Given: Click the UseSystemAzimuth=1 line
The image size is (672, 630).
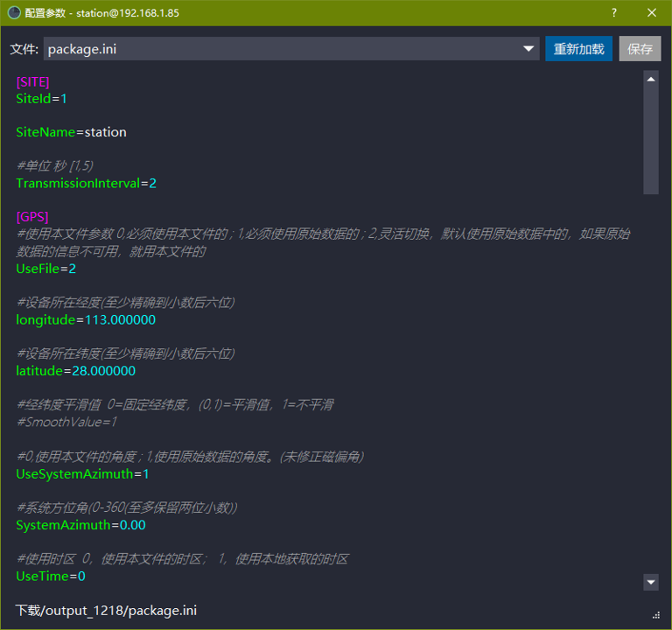Looking at the screenshot, I should tap(82, 473).
